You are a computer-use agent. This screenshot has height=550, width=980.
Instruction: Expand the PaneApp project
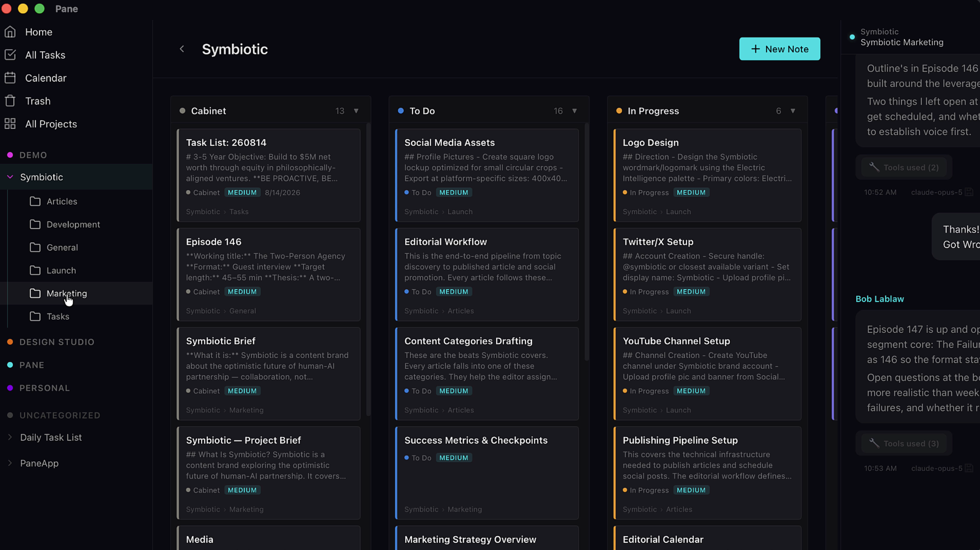click(x=10, y=463)
